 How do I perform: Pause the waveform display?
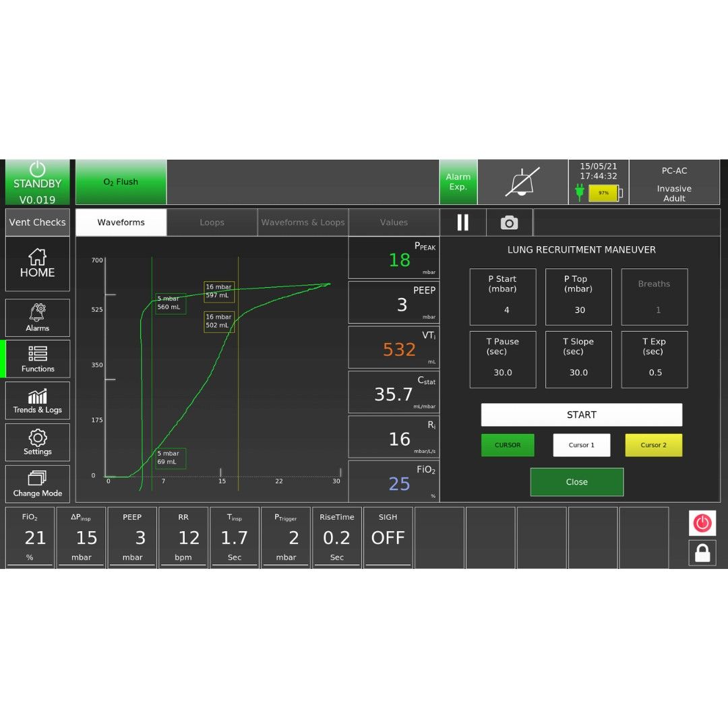pyautogui.click(x=462, y=222)
